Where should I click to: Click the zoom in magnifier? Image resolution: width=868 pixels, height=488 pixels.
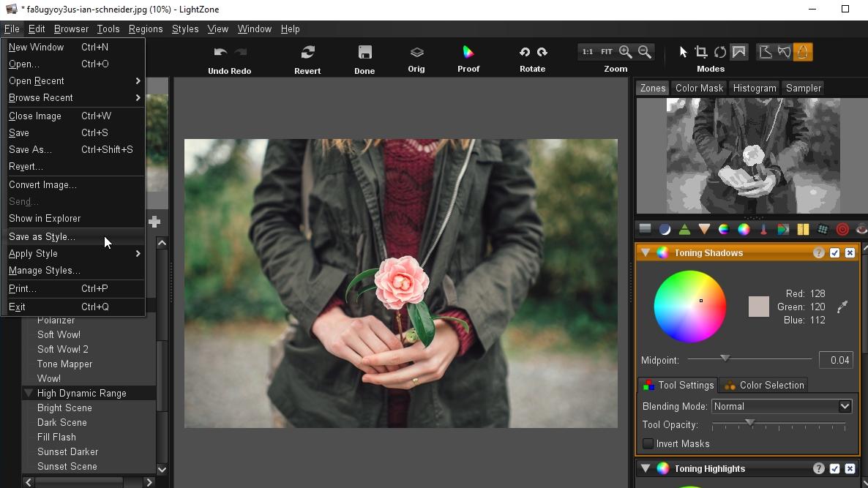click(x=626, y=52)
